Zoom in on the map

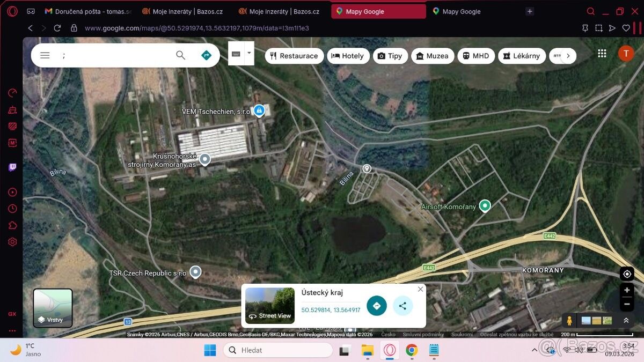pyautogui.click(x=626, y=290)
